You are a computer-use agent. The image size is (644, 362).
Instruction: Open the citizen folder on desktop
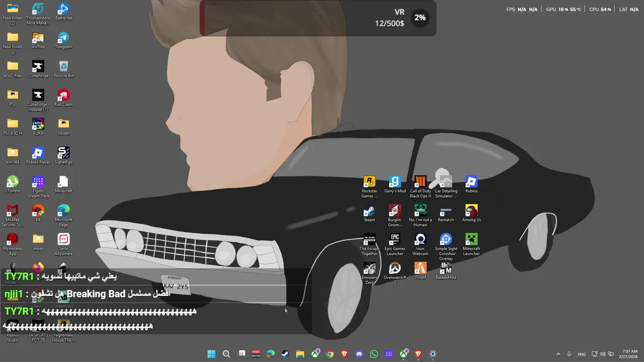(x=63, y=127)
